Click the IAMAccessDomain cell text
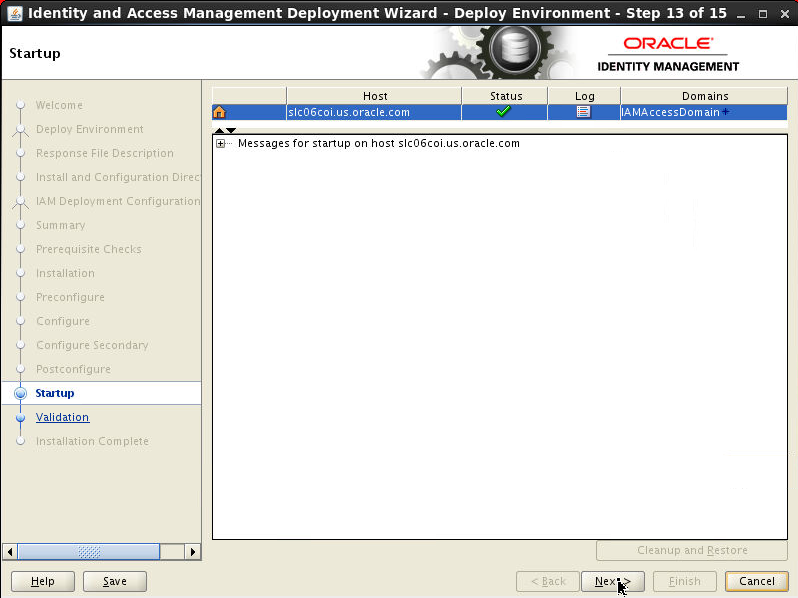Image resolution: width=798 pixels, height=598 pixels. pyautogui.click(x=670, y=112)
